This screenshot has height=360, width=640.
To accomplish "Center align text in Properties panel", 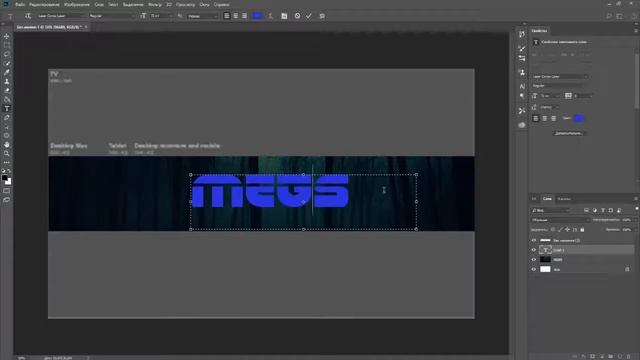I will 544,118.
